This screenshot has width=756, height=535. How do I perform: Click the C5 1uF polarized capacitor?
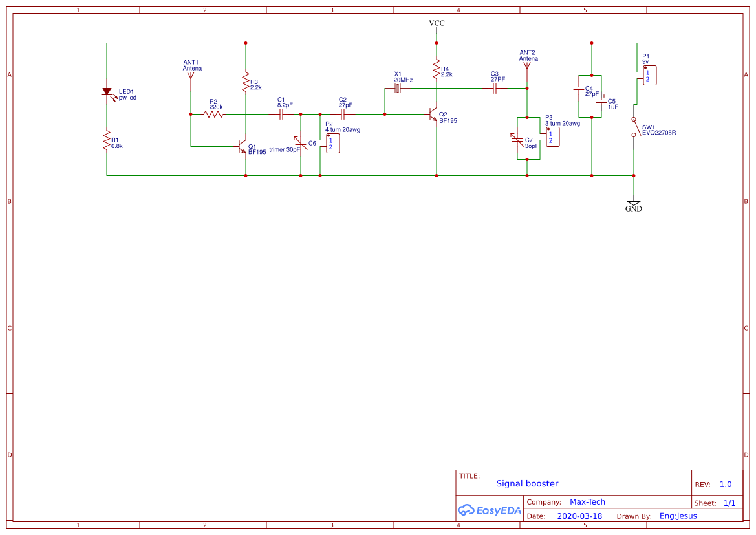click(602, 102)
